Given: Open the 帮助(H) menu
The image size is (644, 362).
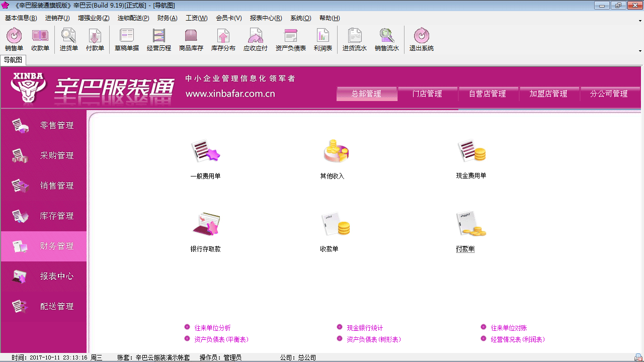Looking at the screenshot, I should click(330, 18).
